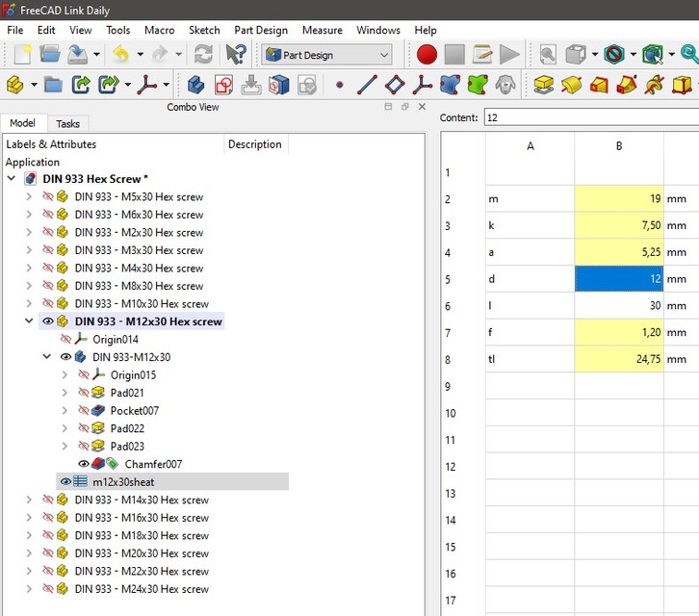Create a datum line

[367, 85]
